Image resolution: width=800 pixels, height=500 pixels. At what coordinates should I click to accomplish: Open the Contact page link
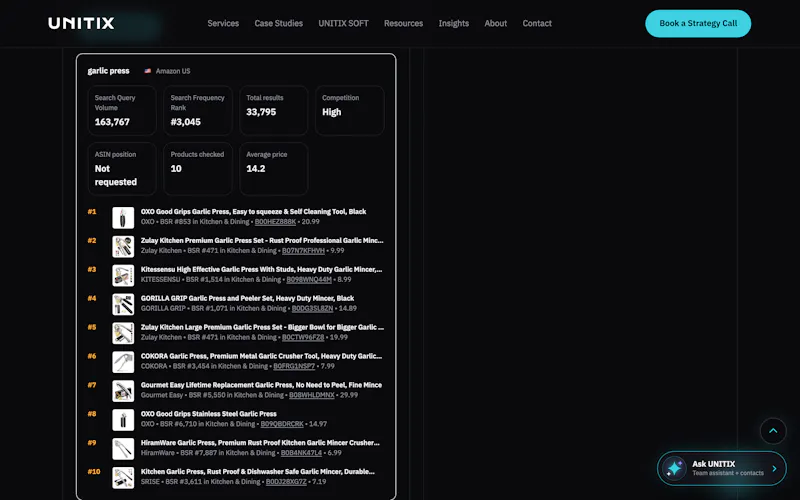click(x=537, y=23)
